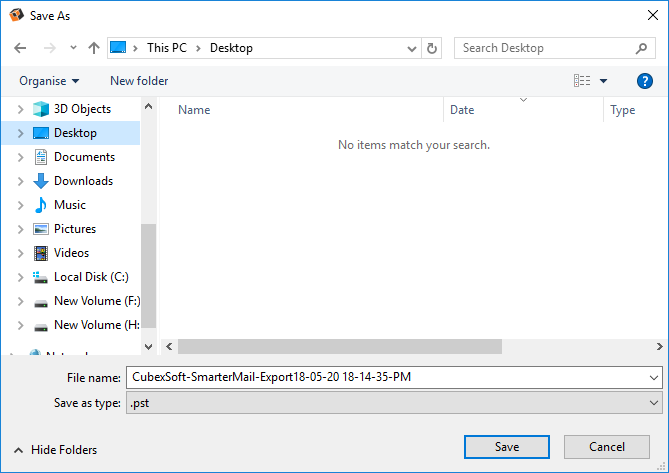669x473 pixels.
Task: Sort files by the Name column header
Action: pyautogui.click(x=194, y=110)
